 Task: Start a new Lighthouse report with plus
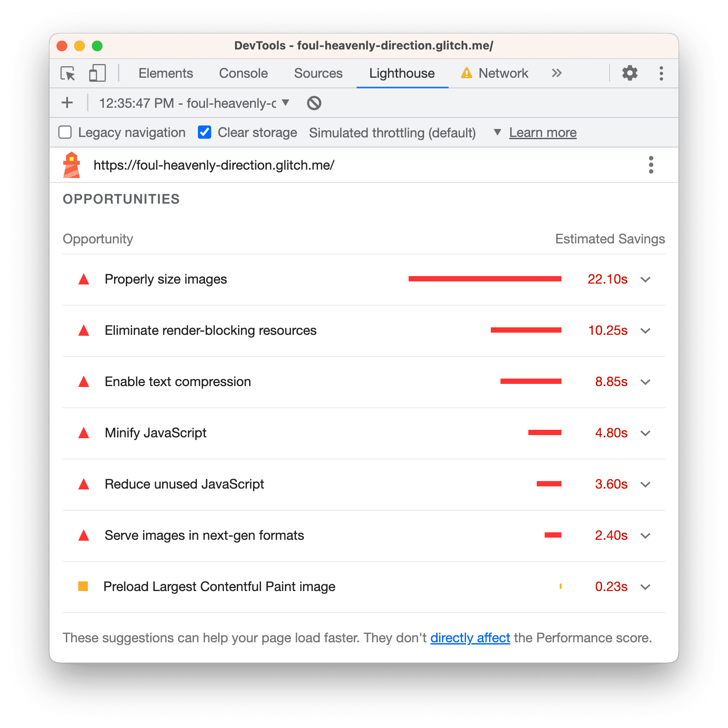click(67, 103)
